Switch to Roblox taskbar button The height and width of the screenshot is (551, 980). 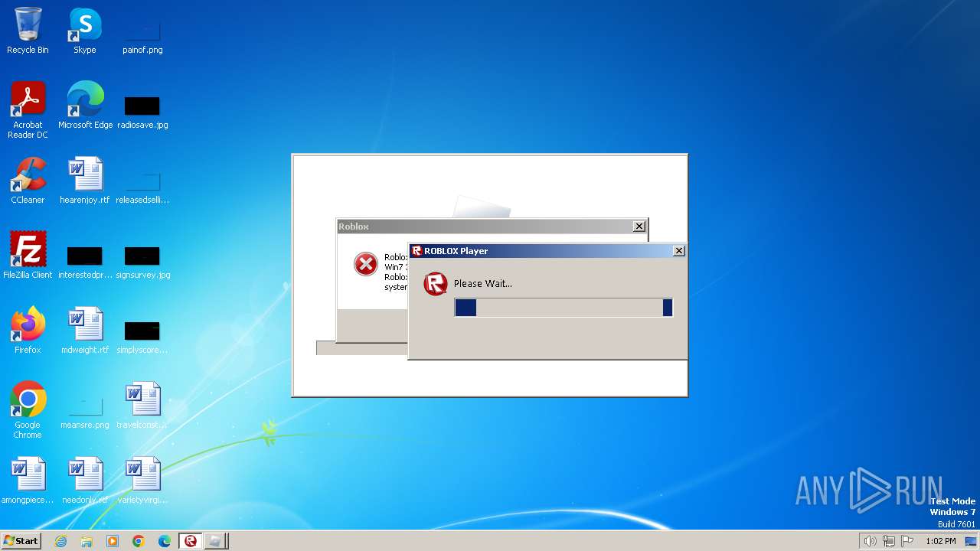point(191,541)
